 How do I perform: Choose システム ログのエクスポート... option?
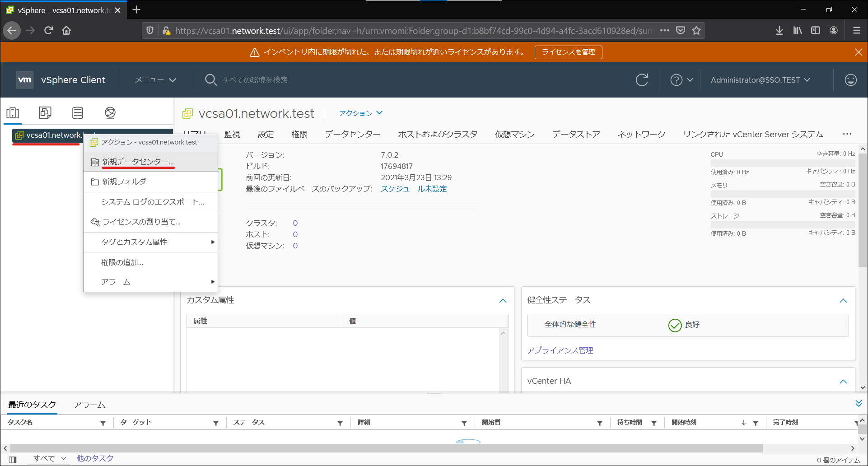pyautogui.click(x=150, y=202)
